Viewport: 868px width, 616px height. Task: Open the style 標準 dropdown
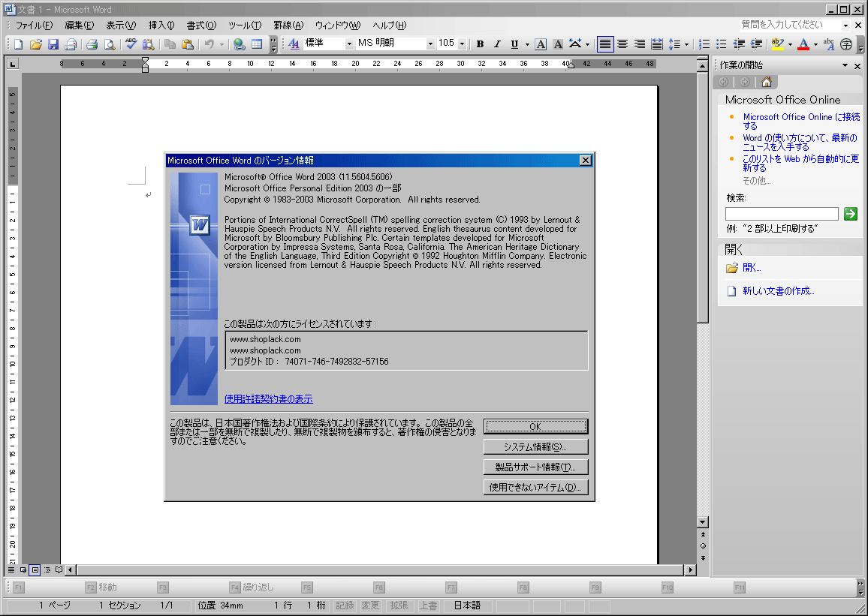click(348, 44)
